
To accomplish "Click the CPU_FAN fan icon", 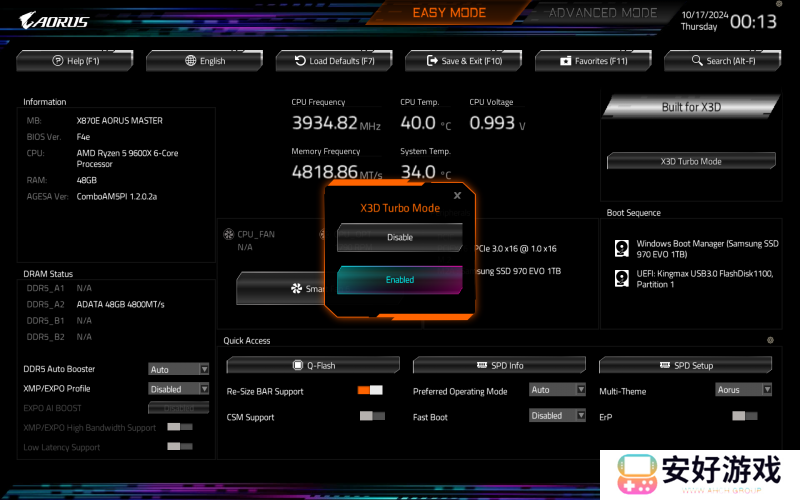I will 229,235.
